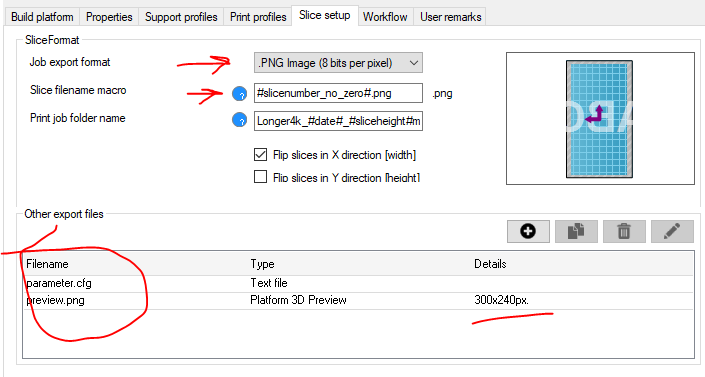Switch to the Build platform tab
This screenshot has height=377, width=705.
pos(42,17)
